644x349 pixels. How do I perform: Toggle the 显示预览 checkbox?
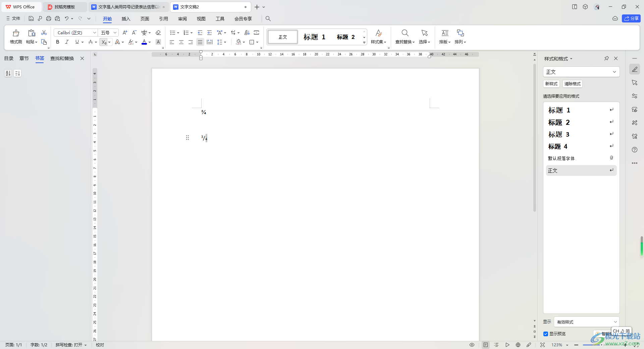pos(546,334)
